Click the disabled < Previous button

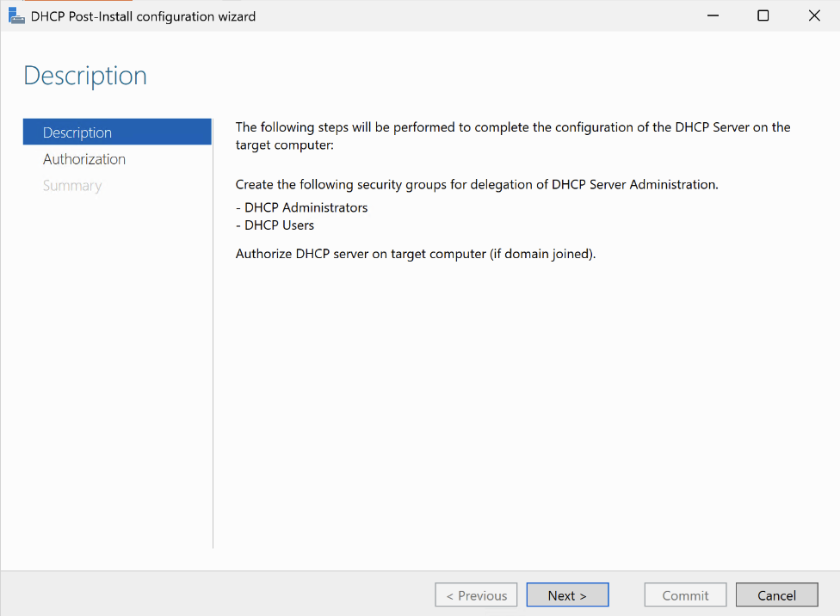tap(476, 595)
